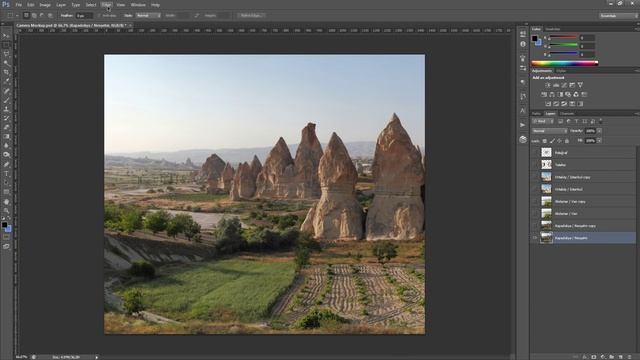Select the Clone Stamp tool

[x=6, y=109]
